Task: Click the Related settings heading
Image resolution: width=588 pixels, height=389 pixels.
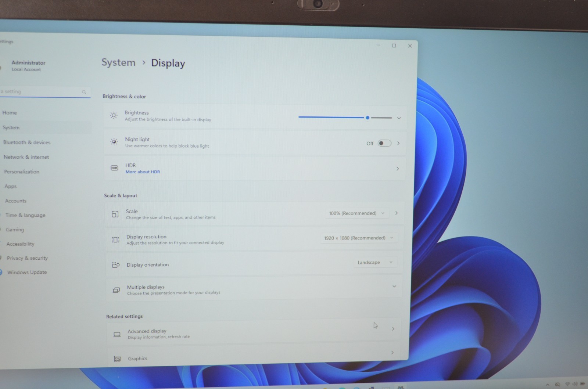Action: point(125,316)
